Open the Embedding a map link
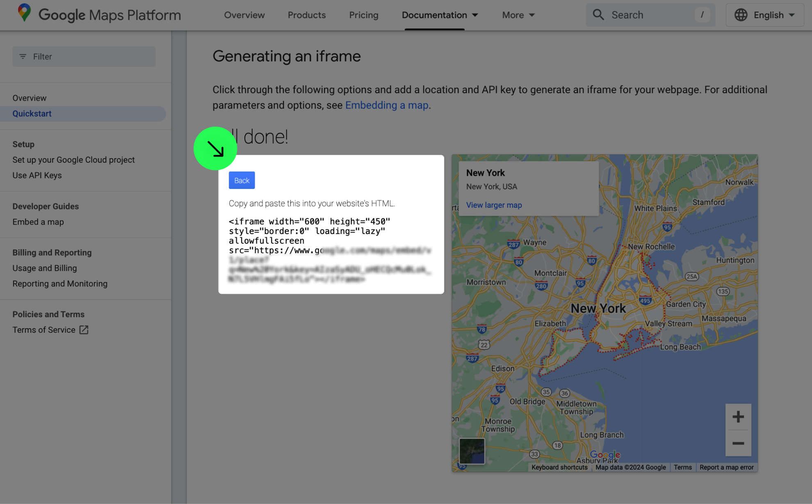 386,105
